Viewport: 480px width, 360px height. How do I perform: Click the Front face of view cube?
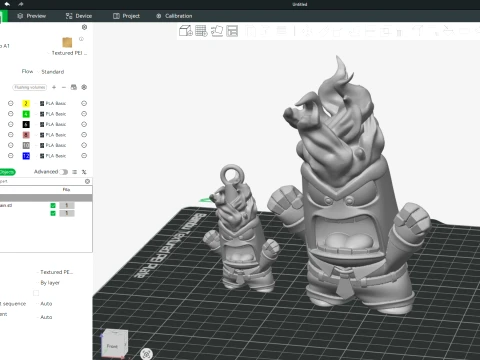pos(112,346)
